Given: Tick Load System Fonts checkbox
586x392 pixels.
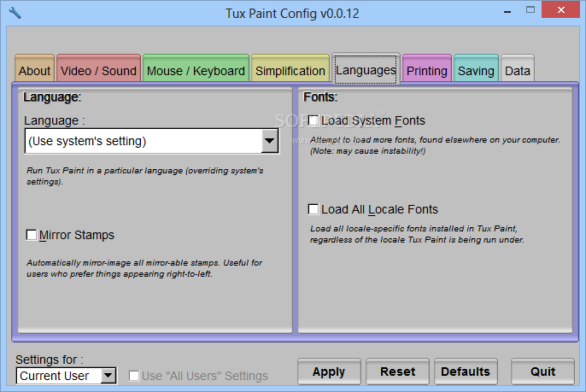Looking at the screenshot, I should click(x=314, y=120).
